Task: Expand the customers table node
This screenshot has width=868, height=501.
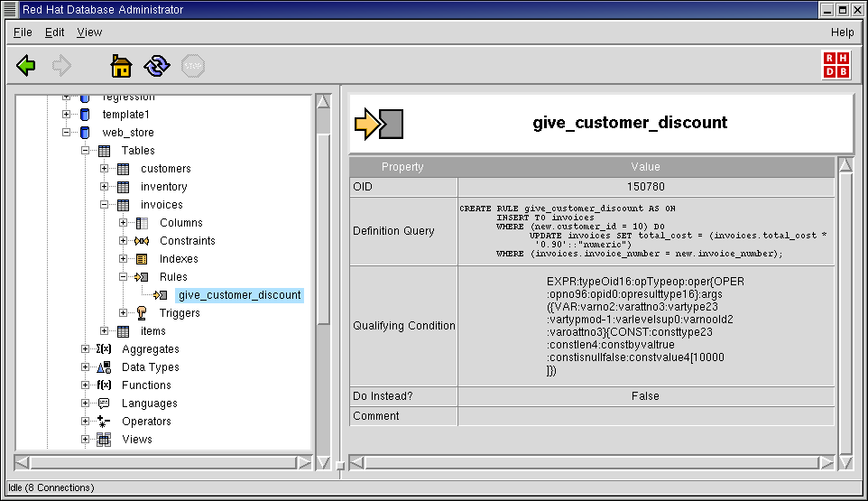Action: [104, 168]
